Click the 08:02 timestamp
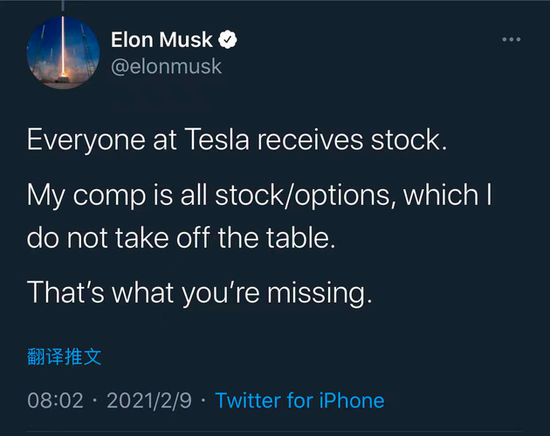 (55, 400)
